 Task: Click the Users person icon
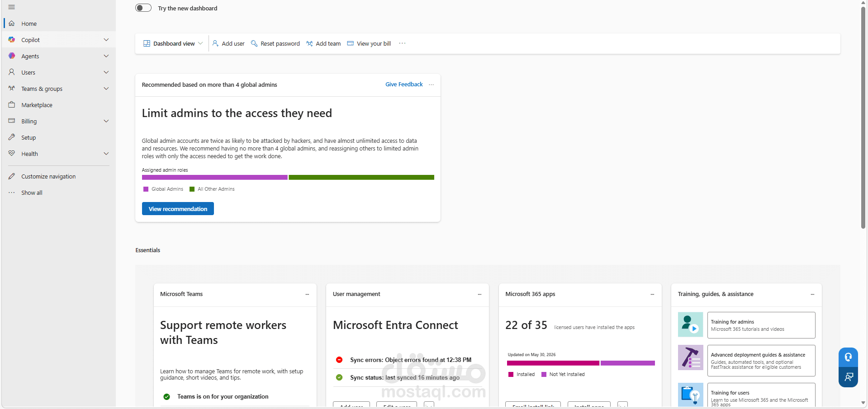pos(12,72)
